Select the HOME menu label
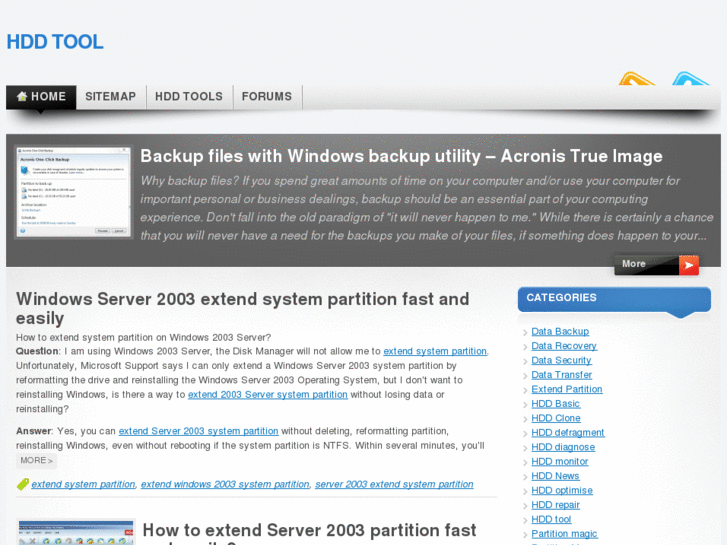Screen dimensions: 727x545 (x=48, y=96)
